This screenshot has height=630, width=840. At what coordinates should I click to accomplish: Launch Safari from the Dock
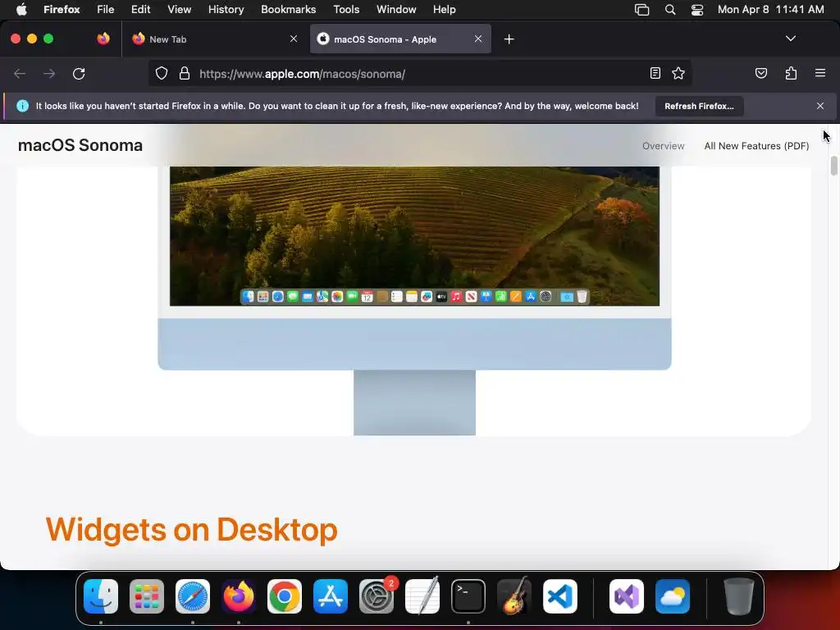(x=193, y=596)
